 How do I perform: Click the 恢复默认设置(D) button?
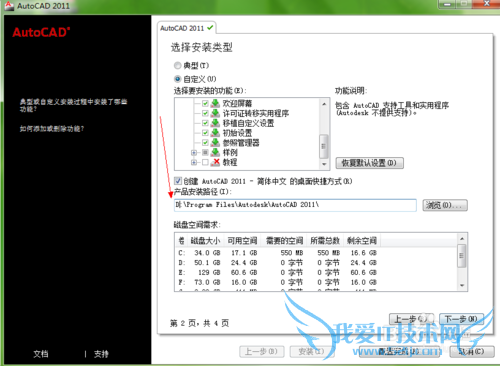click(x=369, y=163)
